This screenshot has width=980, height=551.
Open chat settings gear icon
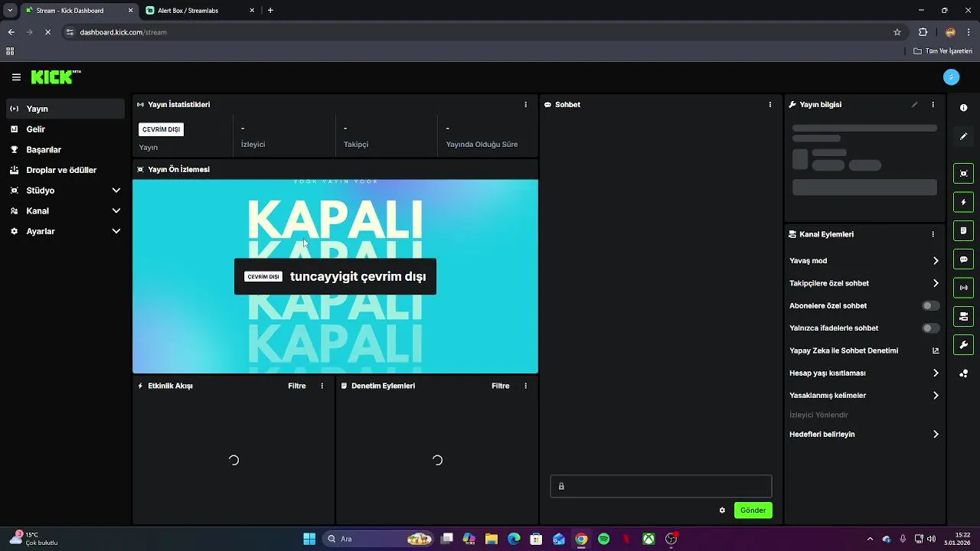point(722,510)
